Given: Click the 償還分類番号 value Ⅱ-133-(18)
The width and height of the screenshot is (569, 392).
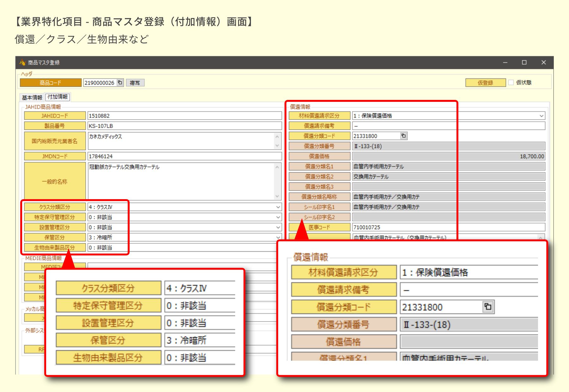Looking at the screenshot, I should (449, 146).
